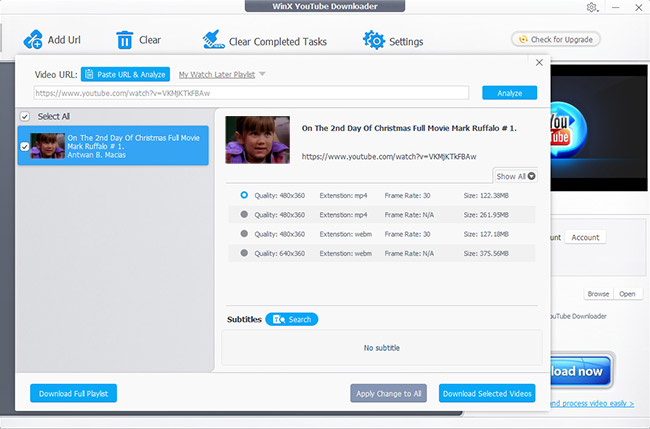Click the Check for Upgrade button
650x429 pixels.
[555, 39]
